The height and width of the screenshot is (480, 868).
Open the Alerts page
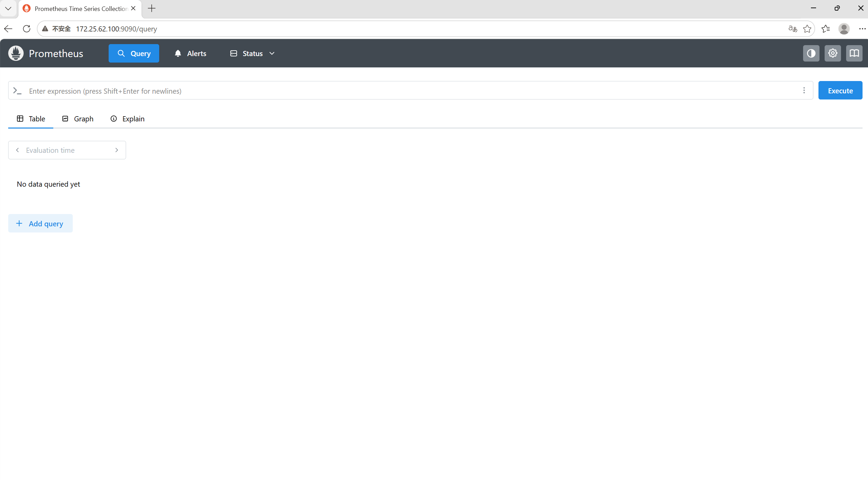pos(190,53)
